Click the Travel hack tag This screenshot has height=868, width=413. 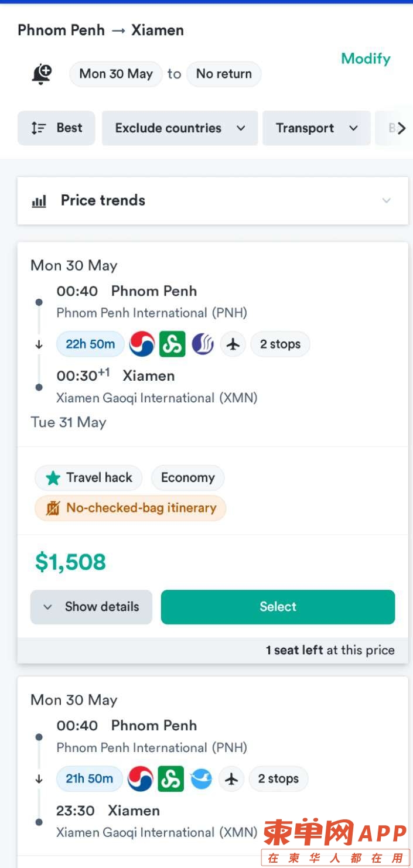88,478
